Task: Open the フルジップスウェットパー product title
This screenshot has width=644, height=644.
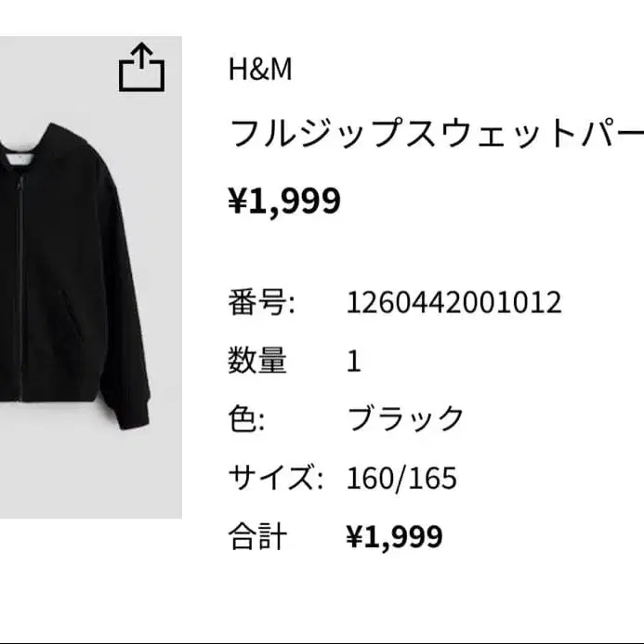Action: (x=436, y=133)
